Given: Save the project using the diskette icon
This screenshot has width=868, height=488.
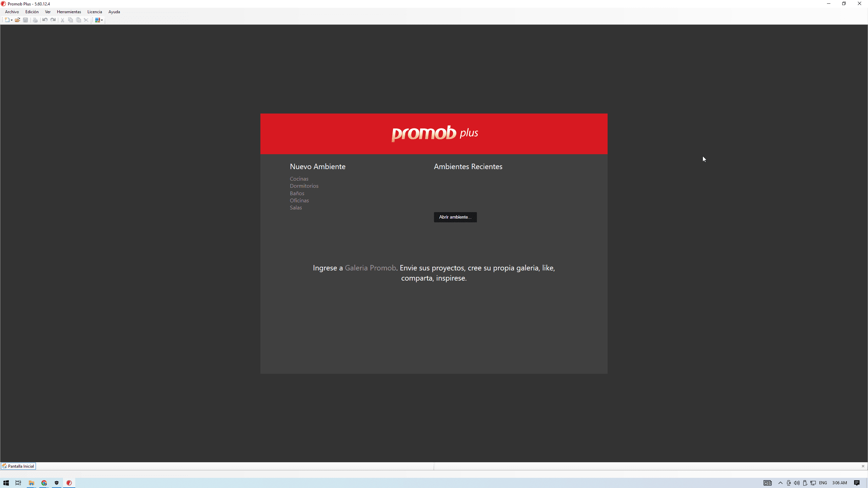Looking at the screenshot, I should point(25,20).
